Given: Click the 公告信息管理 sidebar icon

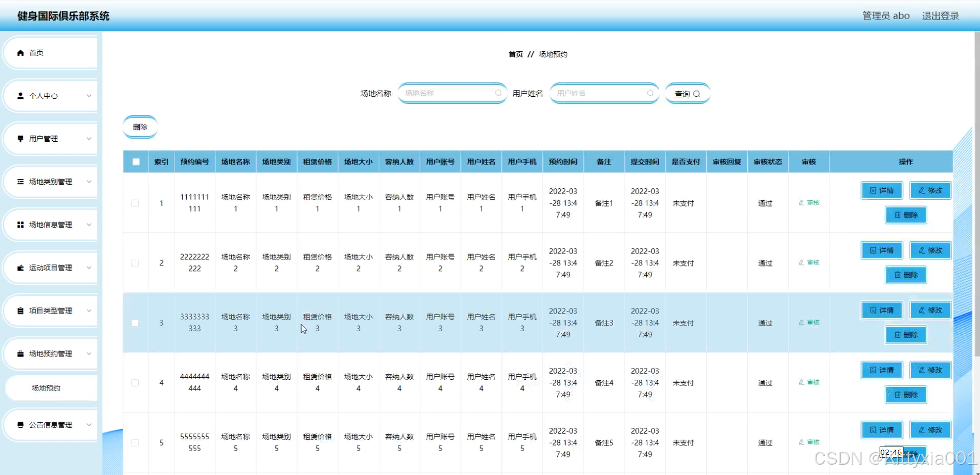Looking at the screenshot, I should point(21,425).
